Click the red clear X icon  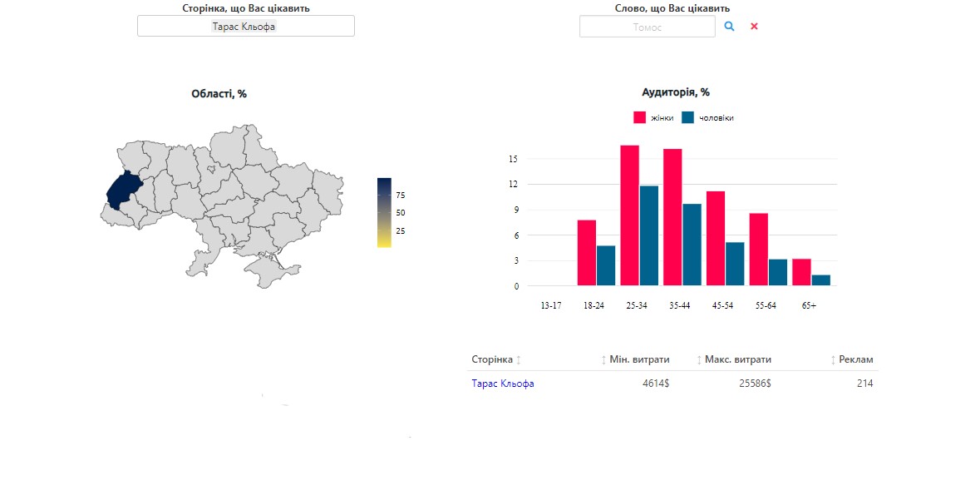(754, 27)
